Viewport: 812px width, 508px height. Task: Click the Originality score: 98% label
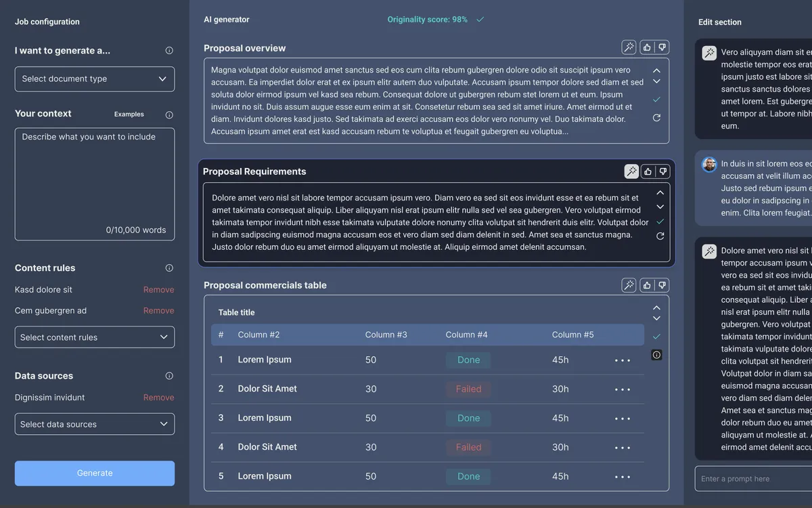[x=428, y=20]
